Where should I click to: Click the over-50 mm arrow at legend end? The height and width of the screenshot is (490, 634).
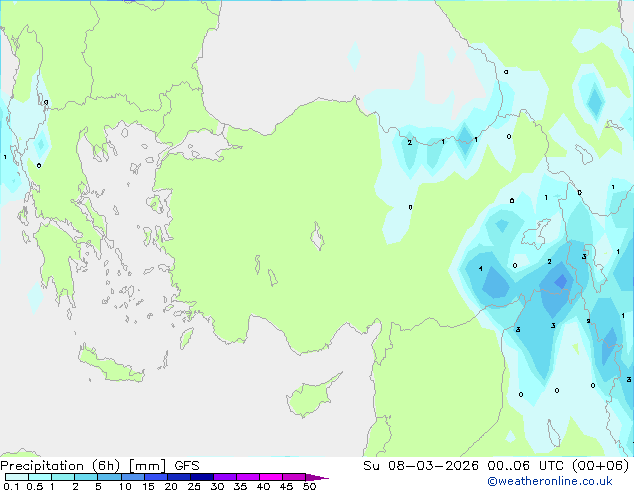coord(317,477)
